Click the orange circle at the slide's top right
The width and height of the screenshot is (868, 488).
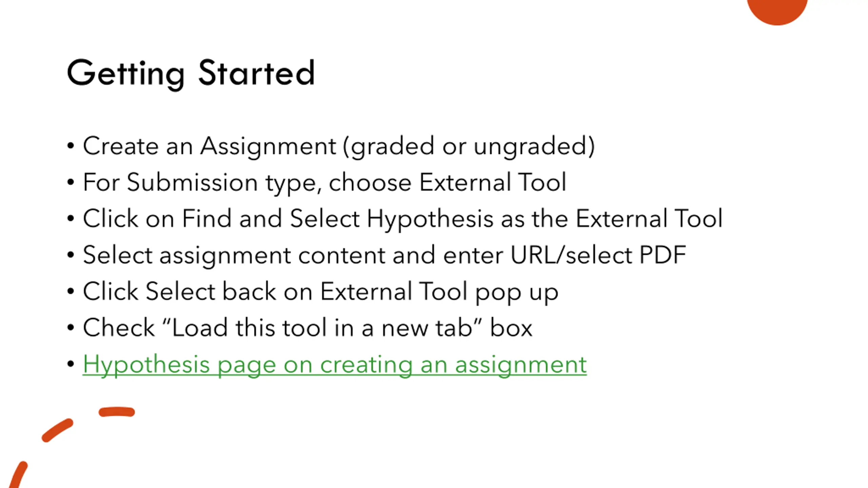777,10
